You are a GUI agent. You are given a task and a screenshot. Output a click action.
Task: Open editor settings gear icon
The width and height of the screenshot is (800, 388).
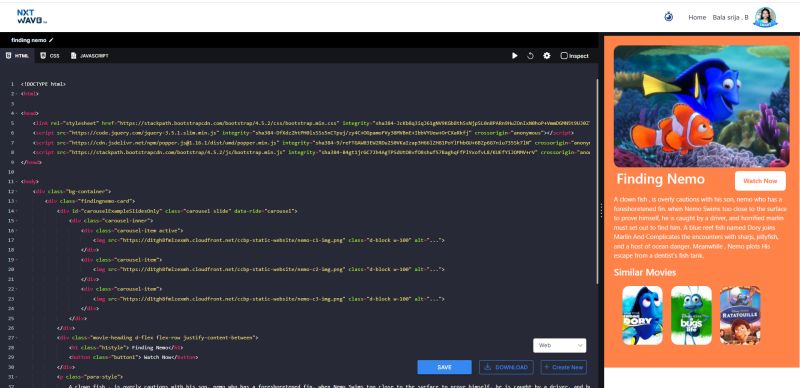click(x=546, y=56)
